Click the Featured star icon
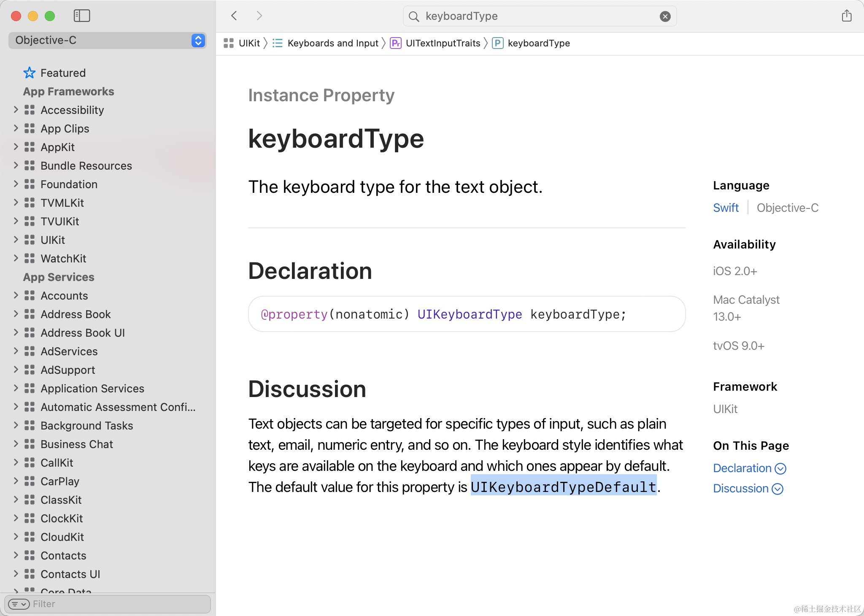 pos(29,73)
